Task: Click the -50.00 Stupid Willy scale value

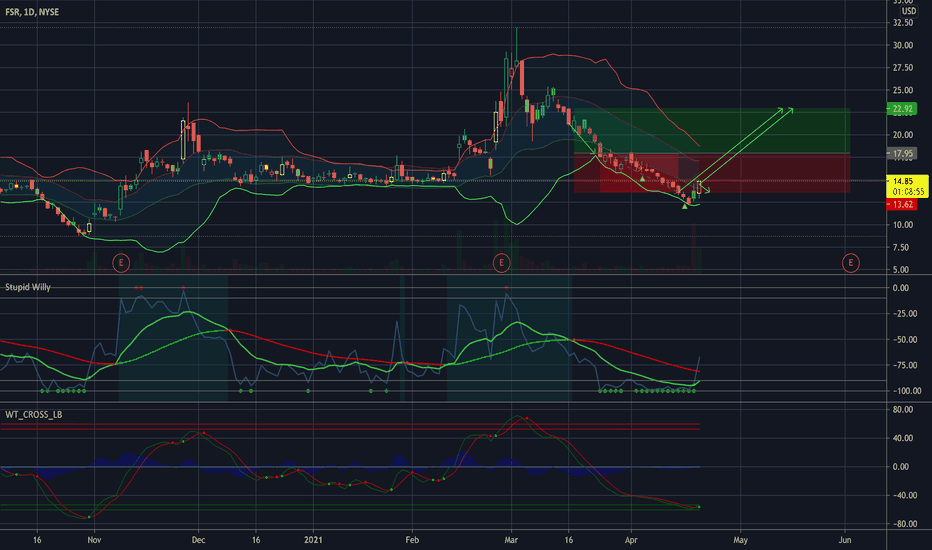Action: (903, 340)
